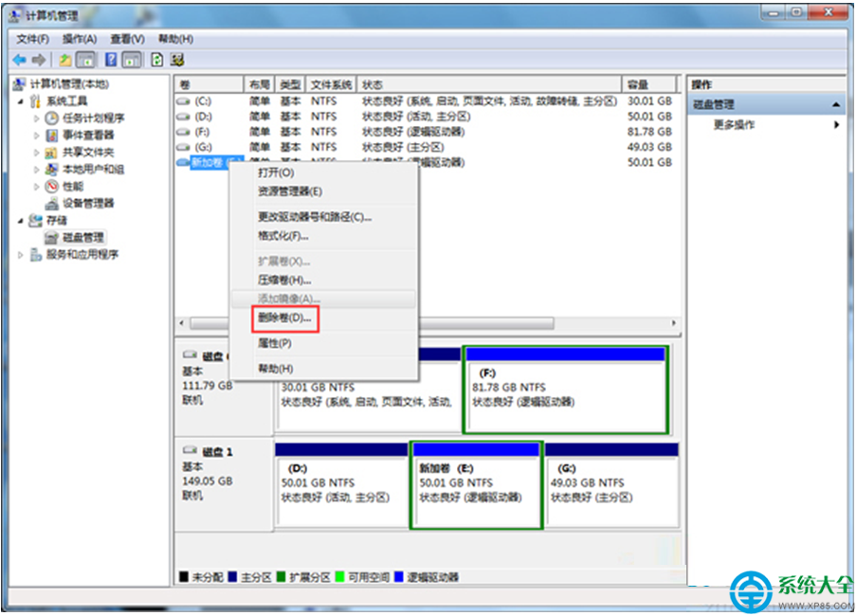Image resolution: width=857 pixels, height=616 pixels.
Task: Collapse the 存储 tree node
Action: pos(20,221)
